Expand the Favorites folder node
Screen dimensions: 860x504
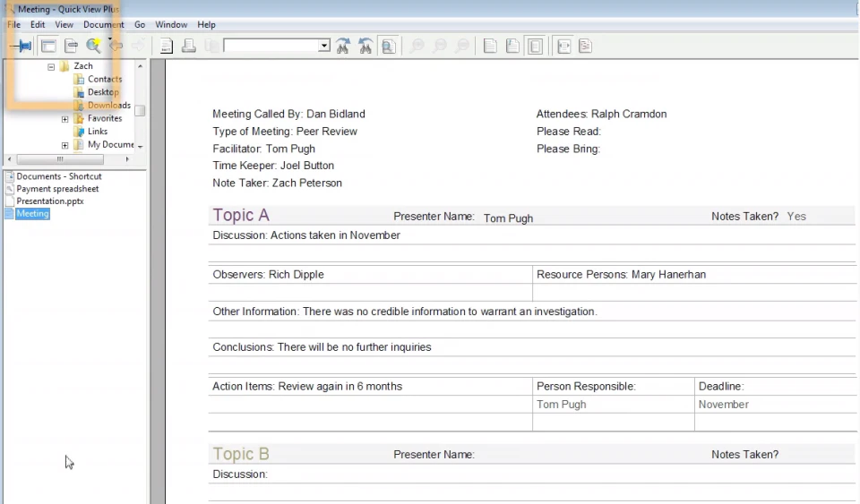pos(64,119)
